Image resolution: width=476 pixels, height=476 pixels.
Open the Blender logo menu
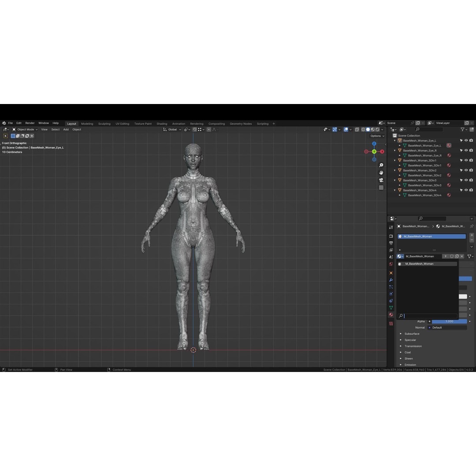(4, 123)
